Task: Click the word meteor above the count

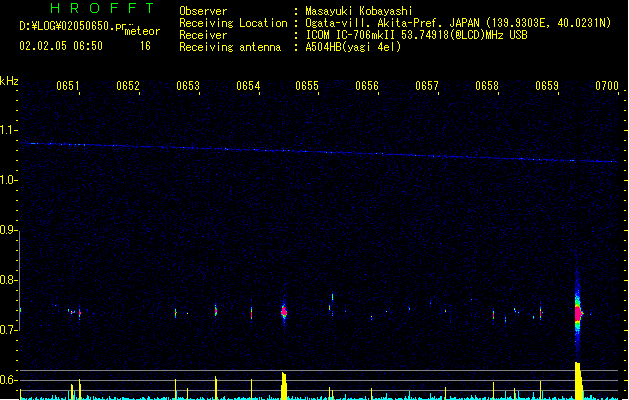Action: pyautogui.click(x=142, y=31)
